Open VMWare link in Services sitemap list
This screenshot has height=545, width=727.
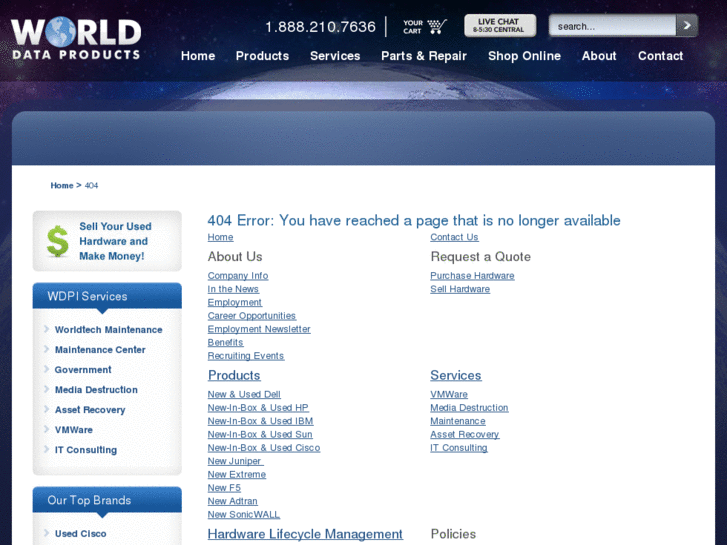point(449,394)
